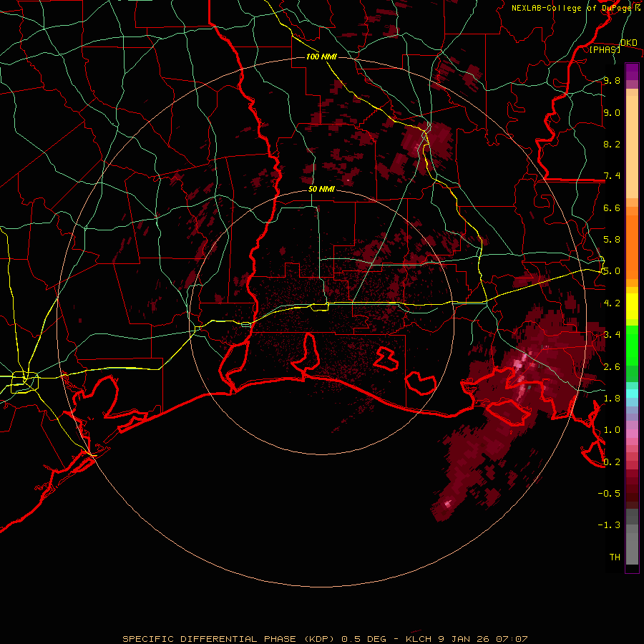Screen dimensions: 644x644
Task: Click the 9.8 value on the scale
Action: (x=612, y=81)
